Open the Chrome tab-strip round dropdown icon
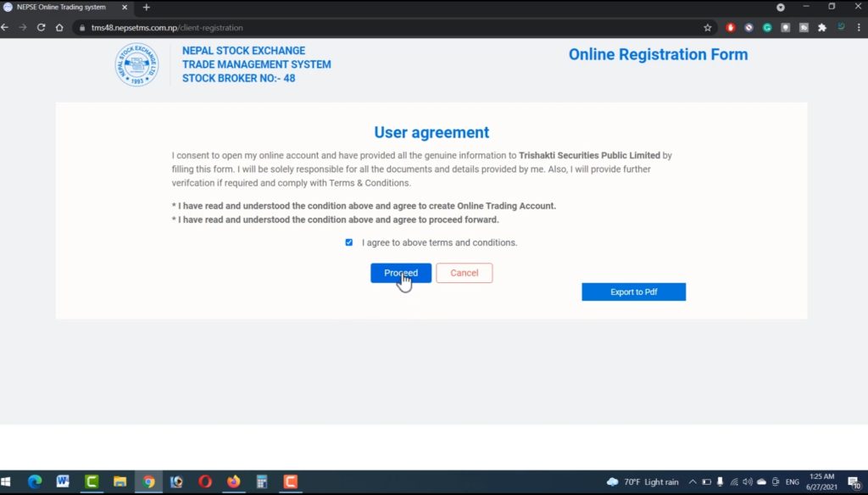The width and height of the screenshot is (868, 495). click(x=781, y=8)
